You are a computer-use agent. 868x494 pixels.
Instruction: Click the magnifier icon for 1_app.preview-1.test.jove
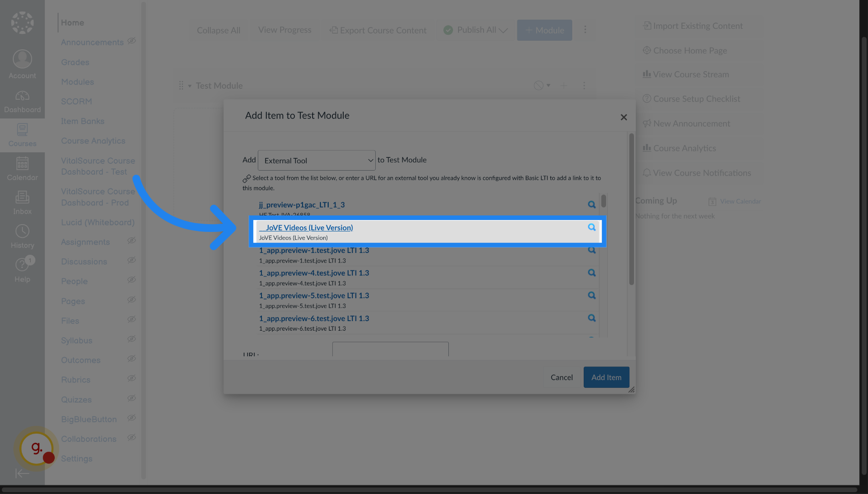click(x=591, y=250)
